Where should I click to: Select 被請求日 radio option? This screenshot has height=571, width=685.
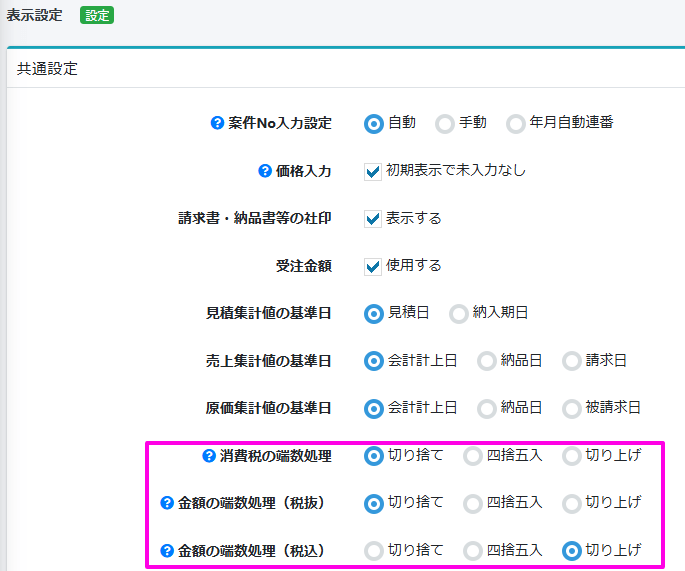pos(571,409)
